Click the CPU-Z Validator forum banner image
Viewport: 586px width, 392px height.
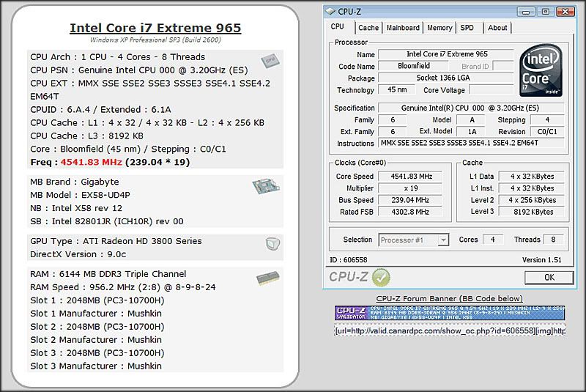pos(450,313)
